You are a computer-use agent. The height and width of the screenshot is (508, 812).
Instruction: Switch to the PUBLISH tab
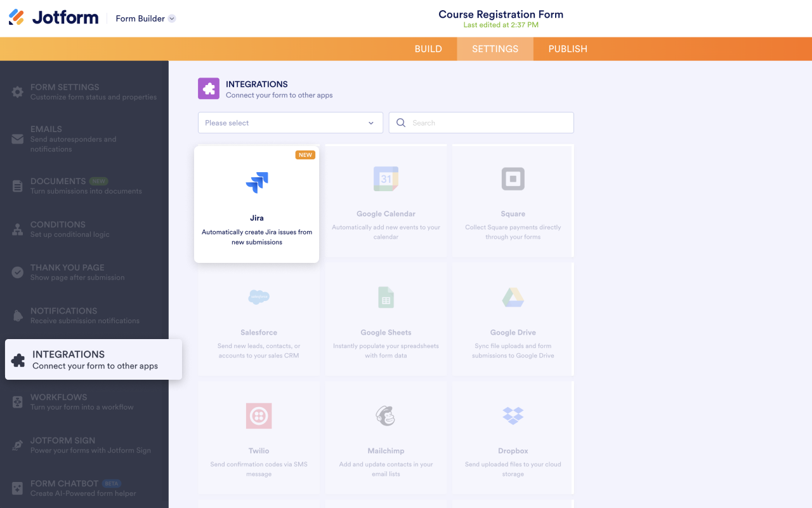click(567, 48)
